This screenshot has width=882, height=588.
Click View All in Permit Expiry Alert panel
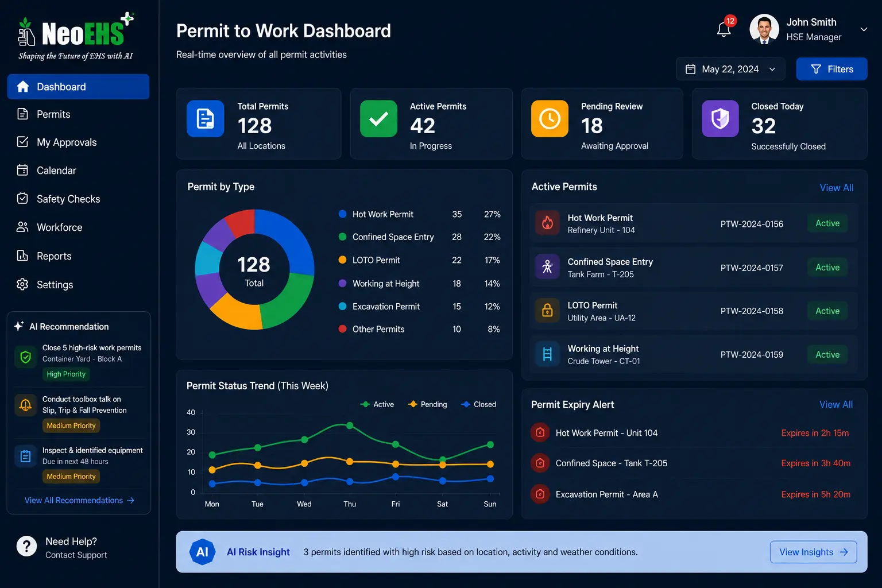pos(835,405)
